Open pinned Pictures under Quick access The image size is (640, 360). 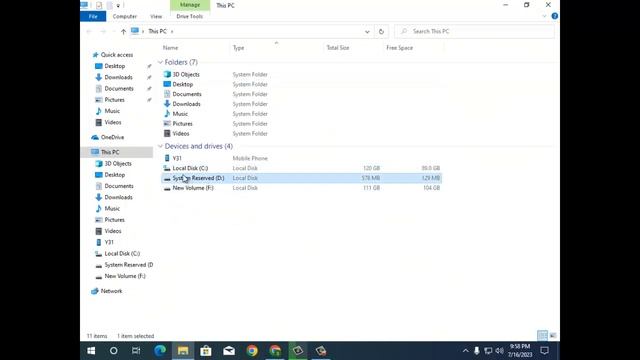tap(114, 100)
